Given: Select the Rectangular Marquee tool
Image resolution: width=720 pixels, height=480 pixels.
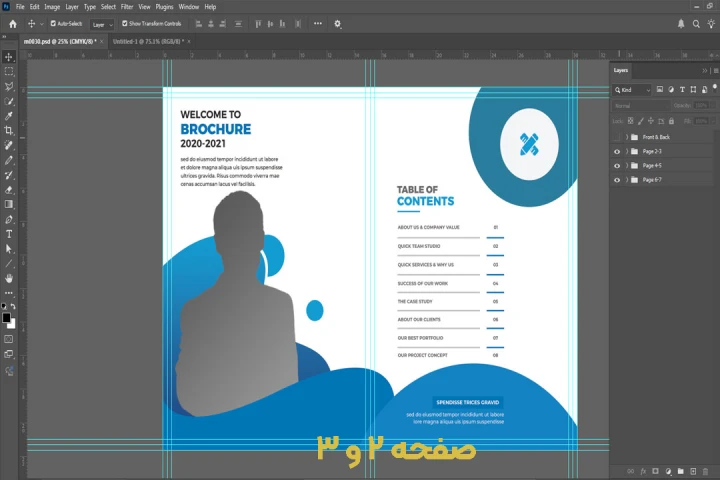Looking at the screenshot, I should coord(9,72).
